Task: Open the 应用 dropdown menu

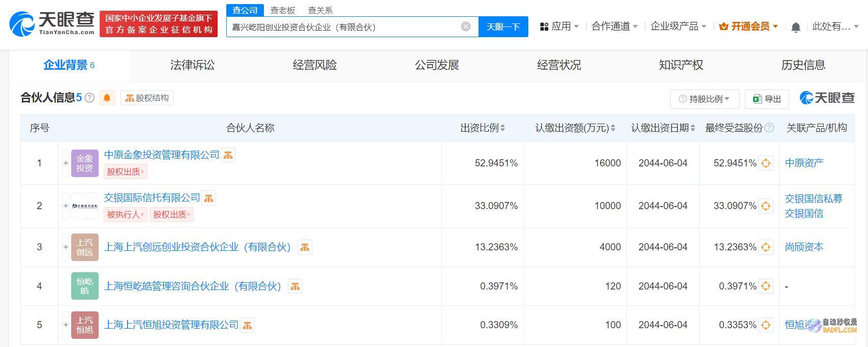Action: tap(559, 26)
